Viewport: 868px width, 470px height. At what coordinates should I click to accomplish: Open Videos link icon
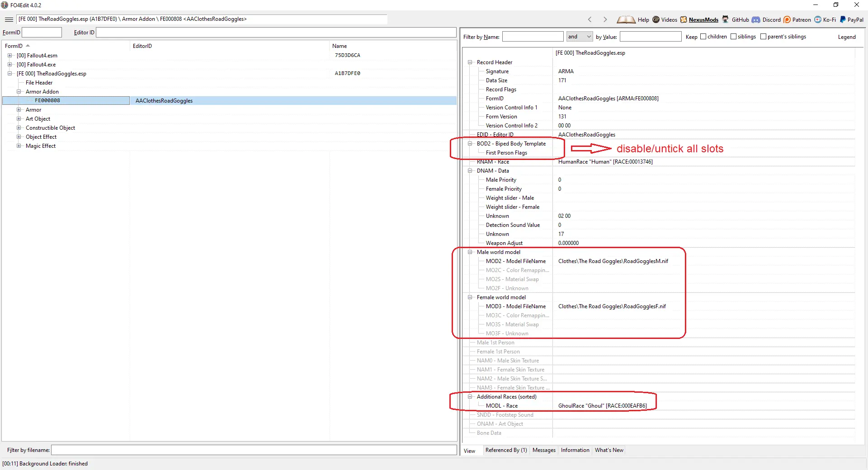(656, 19)
